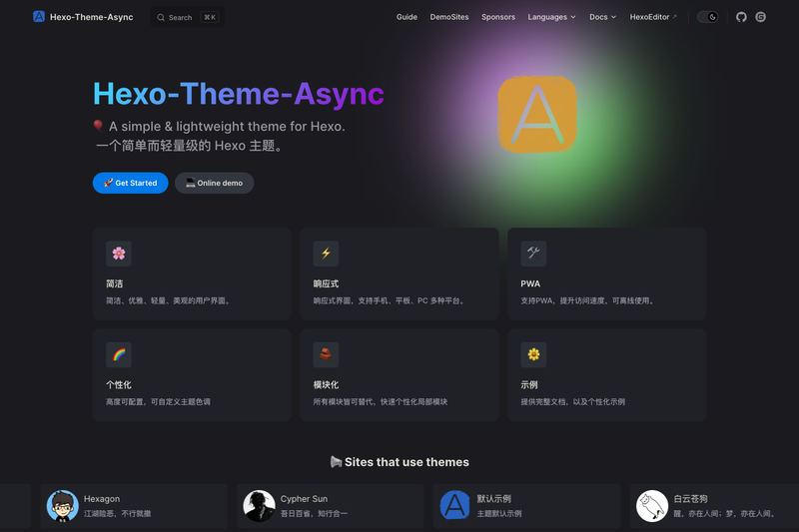The height and width of the screenshot is (532, 799).
Task: Click the 白云苍狗 site name
Action: click(x=690, y=499)
